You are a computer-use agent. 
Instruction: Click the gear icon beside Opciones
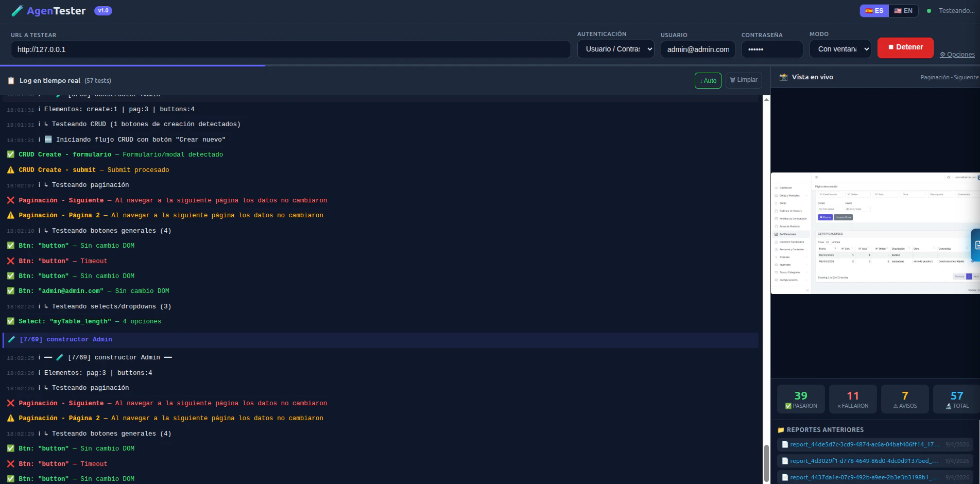pos(942,54)
